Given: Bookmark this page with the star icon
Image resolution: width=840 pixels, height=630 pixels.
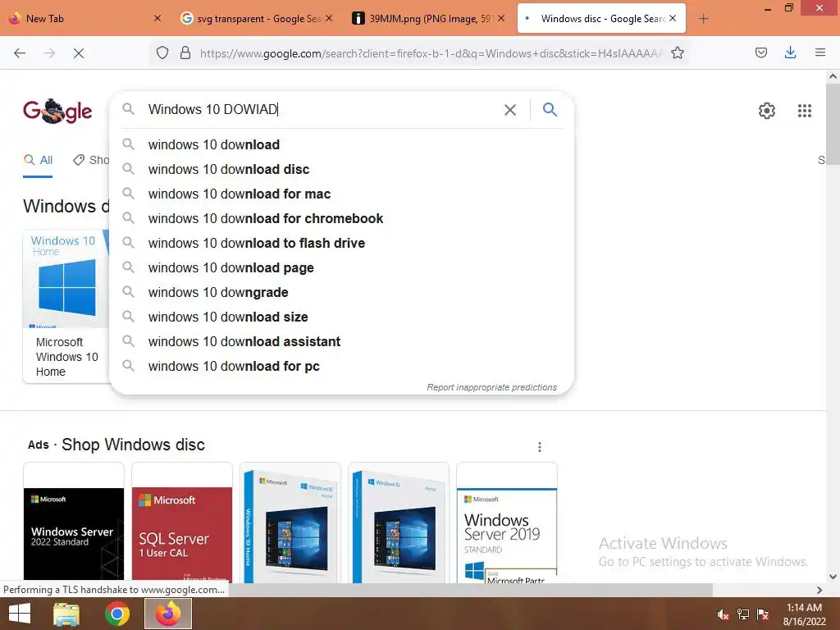Looking at the screenshot, I should point(677,52).
